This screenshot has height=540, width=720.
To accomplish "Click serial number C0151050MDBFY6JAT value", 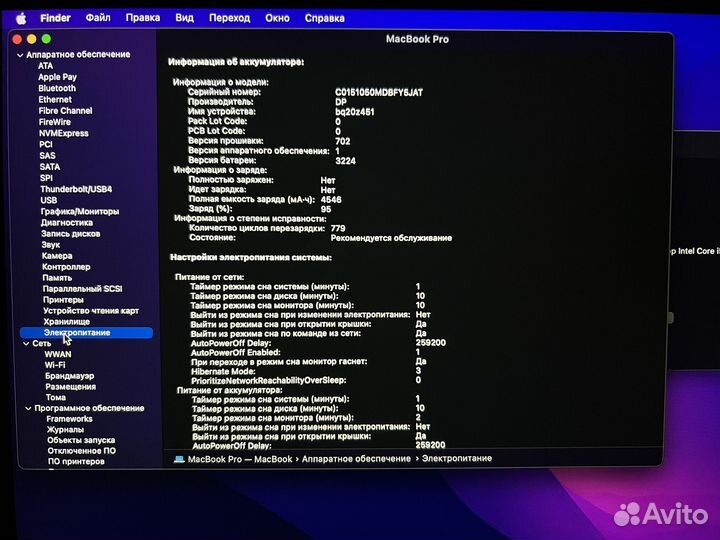I will pyautogui.click(x=379, y=93).
